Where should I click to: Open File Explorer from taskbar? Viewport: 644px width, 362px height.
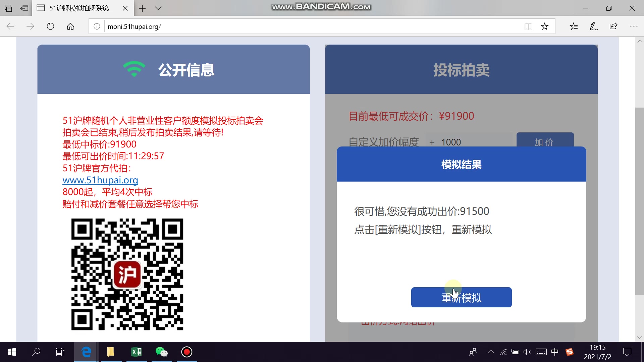pyautogui.click(x=111, y=352)
